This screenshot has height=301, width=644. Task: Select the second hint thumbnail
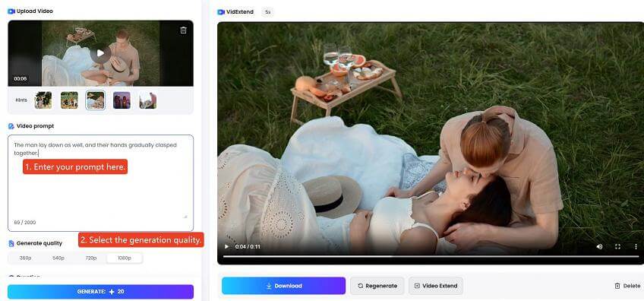(69, 100)
